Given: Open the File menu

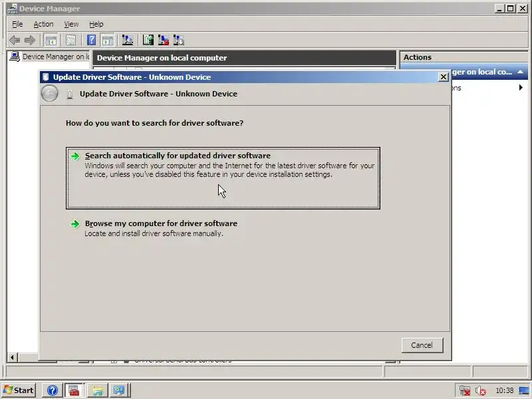Looking at the screenshot, I should 17,24.
